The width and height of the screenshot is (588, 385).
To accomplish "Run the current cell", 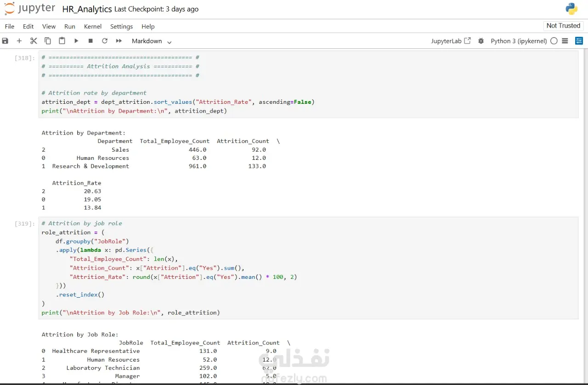I will pyautogui.click(x=76, y=41).
